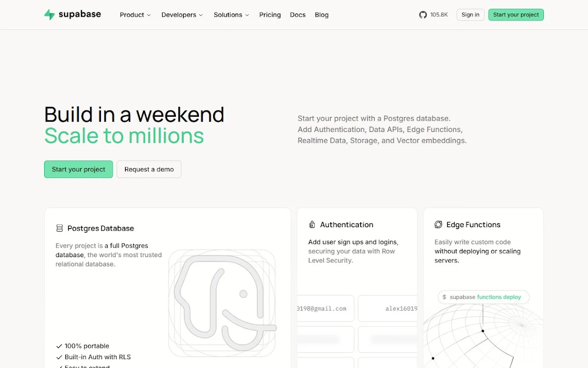Expand the Product menu chevron
588x368 pixels.
[x=149, y=15]
